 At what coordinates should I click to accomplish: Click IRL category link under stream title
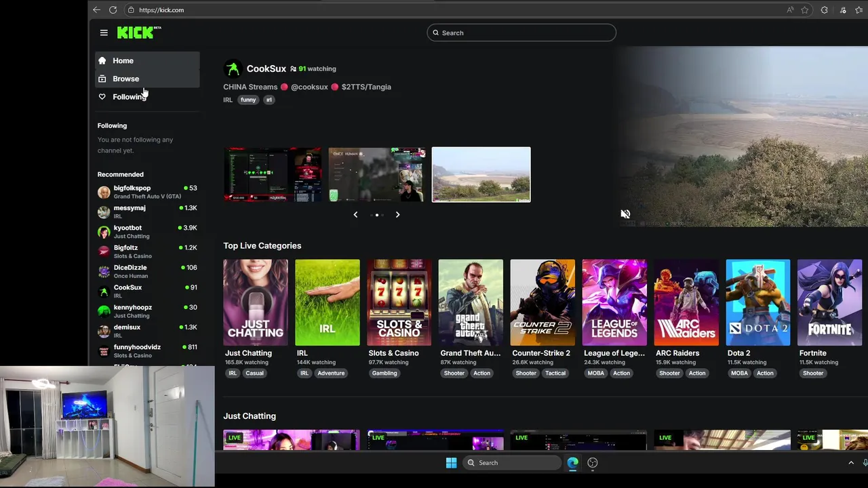click(x=228, y=100)
